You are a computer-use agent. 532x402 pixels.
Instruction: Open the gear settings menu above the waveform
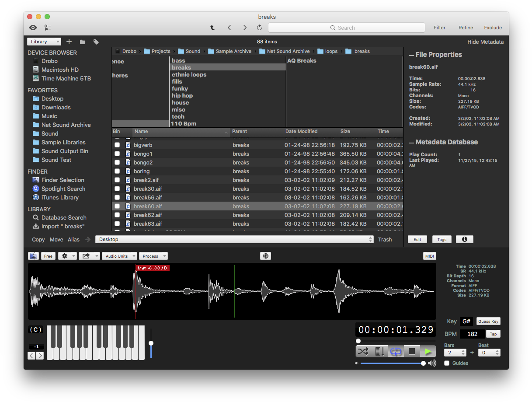(66, 256)
